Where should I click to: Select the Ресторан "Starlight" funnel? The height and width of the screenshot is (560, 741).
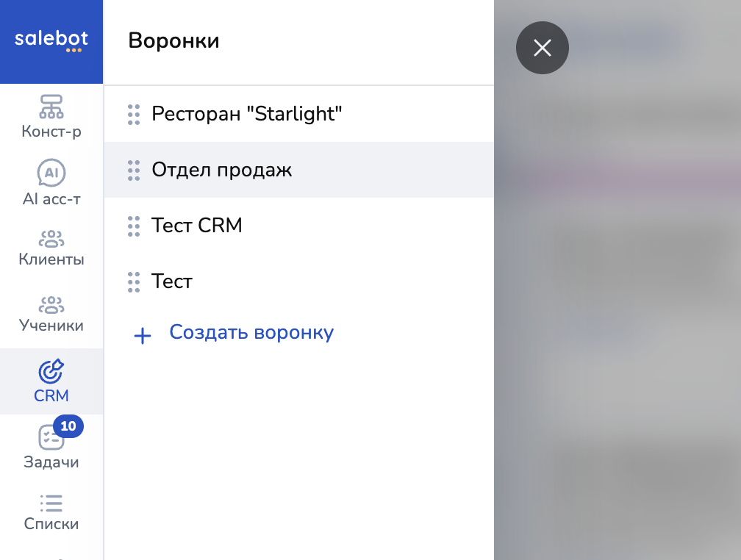247,114
